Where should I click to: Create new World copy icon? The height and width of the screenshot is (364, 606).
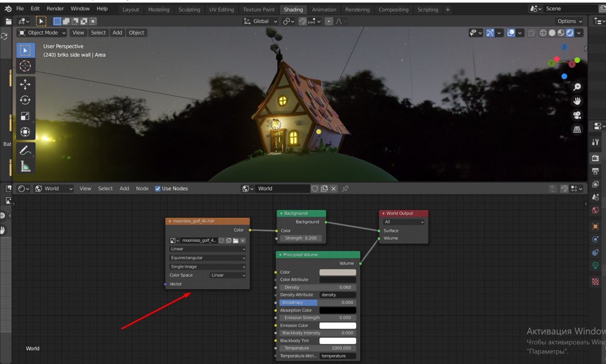tap(324, 188)
